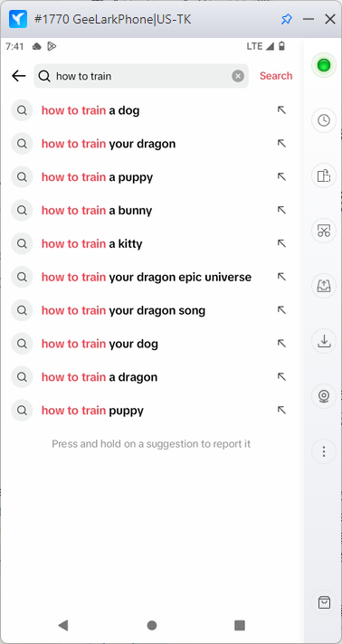Click the back arrow beside the search field

click(18, 76)
